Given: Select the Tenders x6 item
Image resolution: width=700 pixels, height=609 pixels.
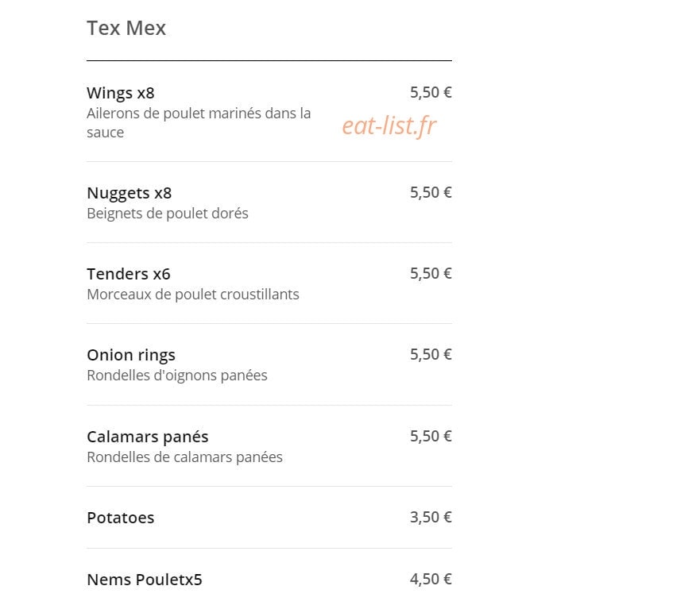Looking at the screenshot, I should tap(129, 273).
